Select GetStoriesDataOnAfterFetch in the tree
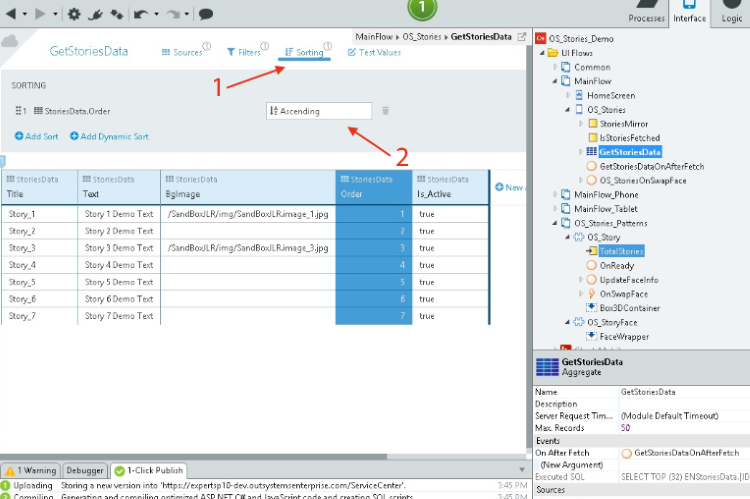This screenshot has height=499, width=750. click(649, 166)
